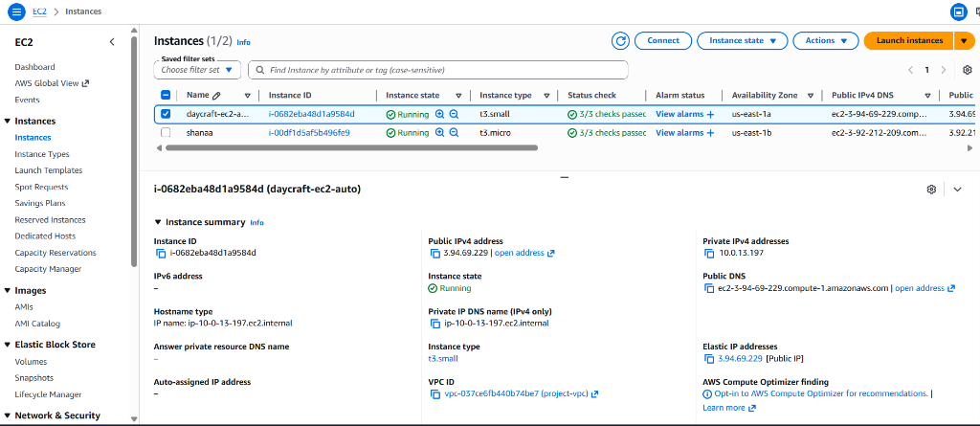Open the Instance state dropdown
980x426 pixels.
pyautogui.click(x=743, y=40)
